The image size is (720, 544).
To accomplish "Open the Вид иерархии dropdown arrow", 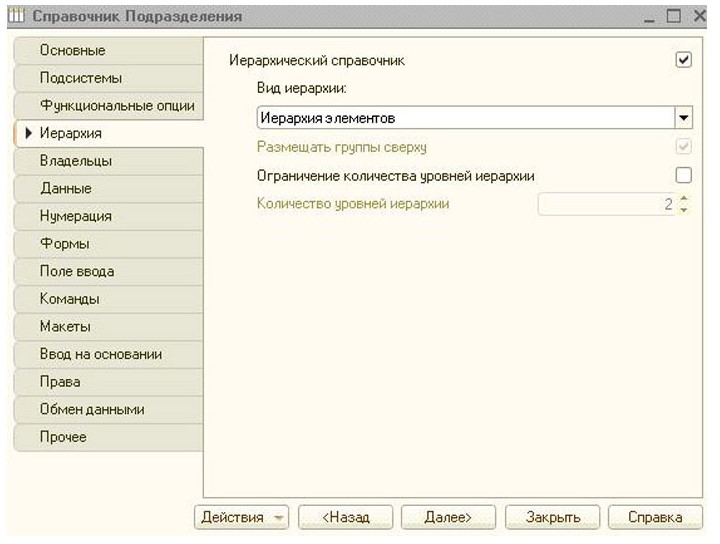I will 684,118.
